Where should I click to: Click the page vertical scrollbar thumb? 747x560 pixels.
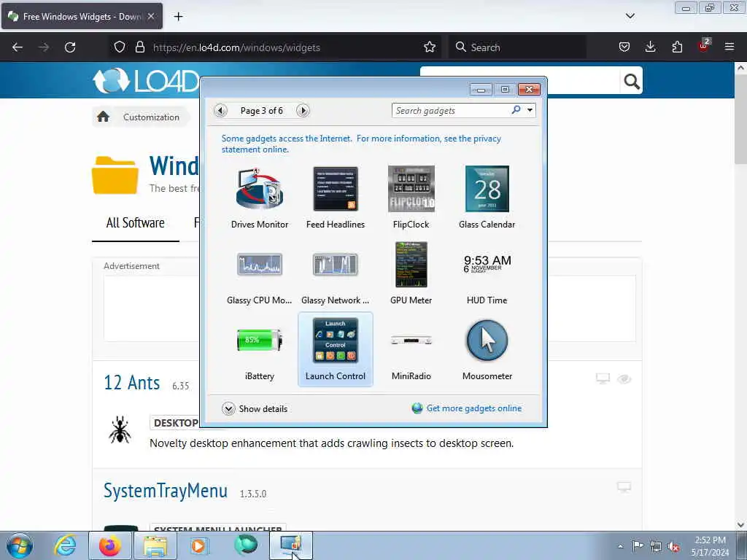[740, 119]
